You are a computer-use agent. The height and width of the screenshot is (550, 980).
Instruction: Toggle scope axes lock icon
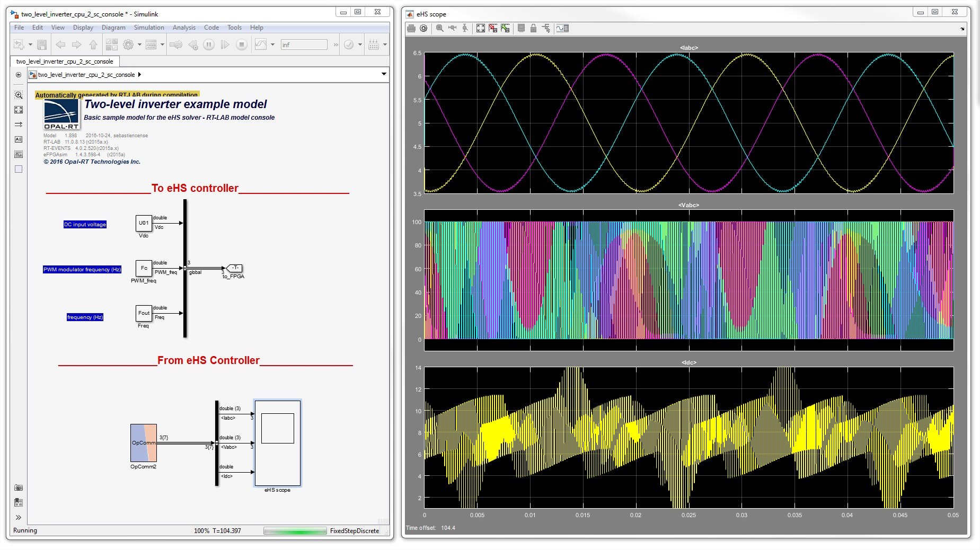(x=534, y=28)
